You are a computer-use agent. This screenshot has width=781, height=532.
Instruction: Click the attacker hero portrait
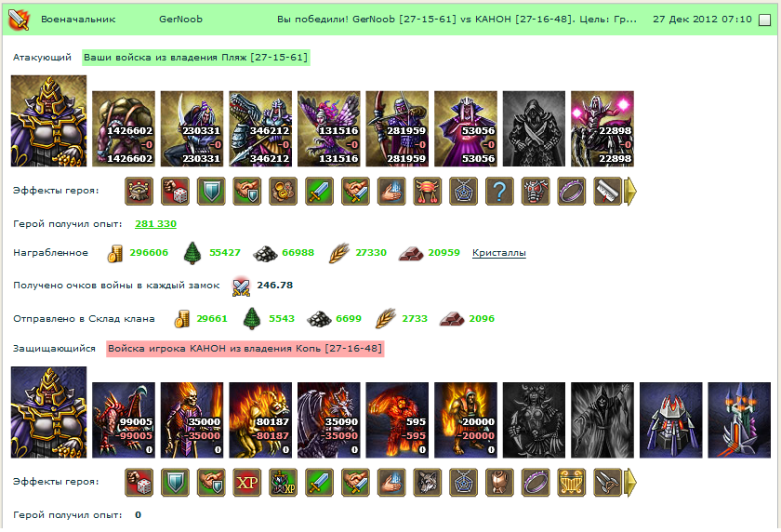pyautogui.click(x=48, y=121)
